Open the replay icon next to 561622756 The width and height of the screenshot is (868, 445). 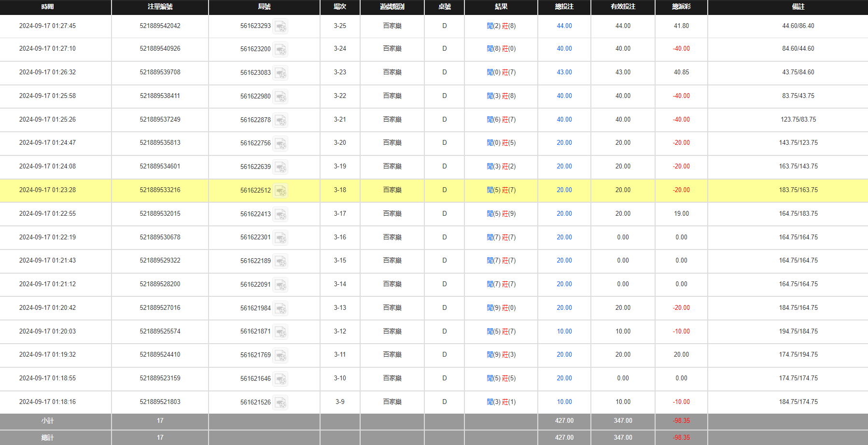281,143
